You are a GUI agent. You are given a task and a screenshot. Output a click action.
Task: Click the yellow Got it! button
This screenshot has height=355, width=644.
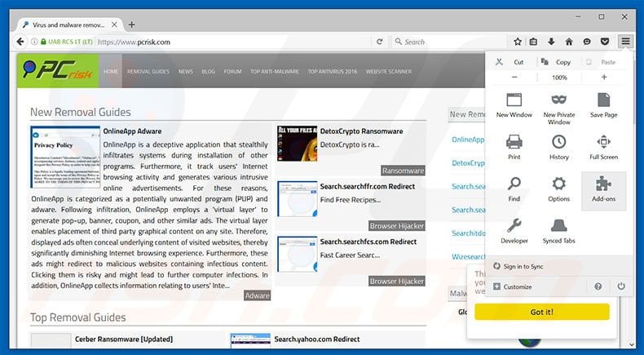click(x=542, y=312)
